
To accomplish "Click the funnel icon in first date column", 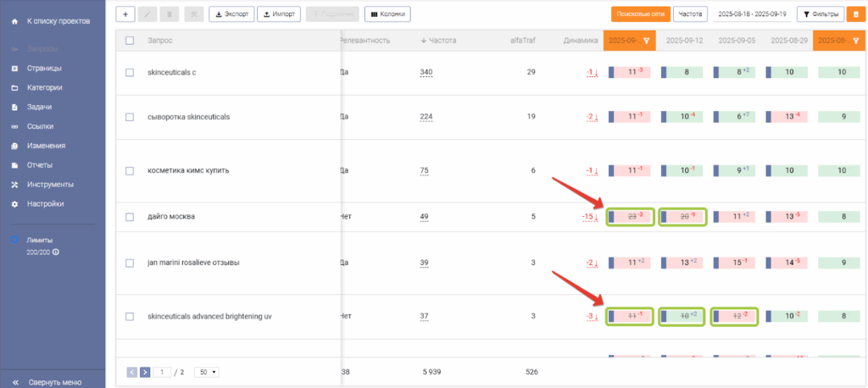I will click(x=647, y=41).
